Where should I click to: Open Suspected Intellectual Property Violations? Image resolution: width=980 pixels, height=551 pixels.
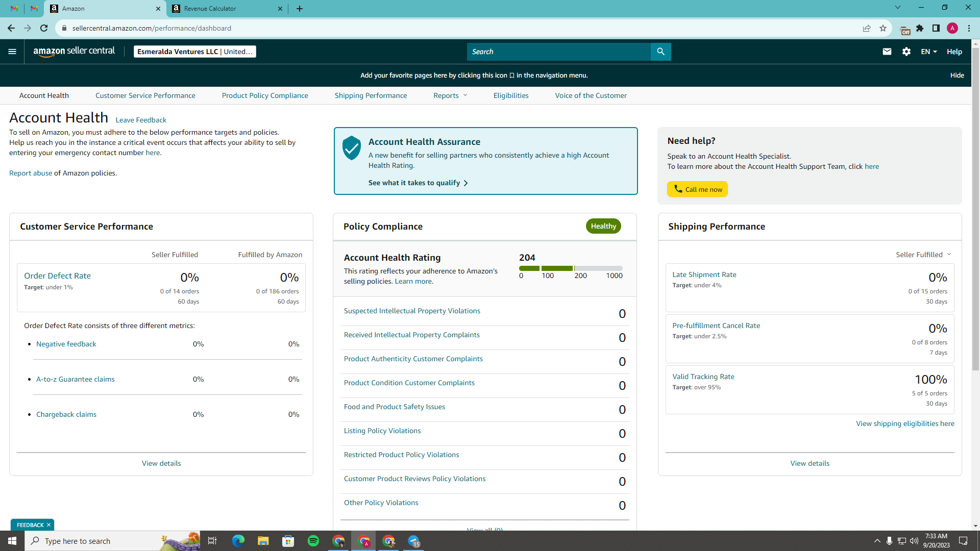click(412, 311)
